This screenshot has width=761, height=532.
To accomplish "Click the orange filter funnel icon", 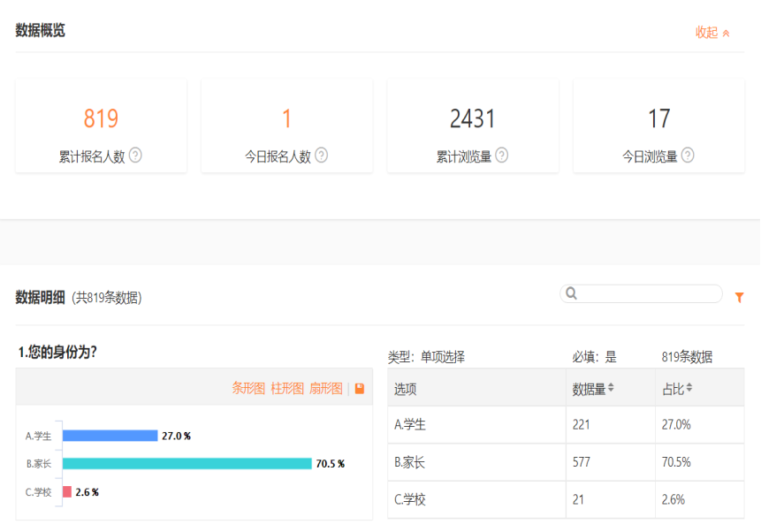I will 739,298.
